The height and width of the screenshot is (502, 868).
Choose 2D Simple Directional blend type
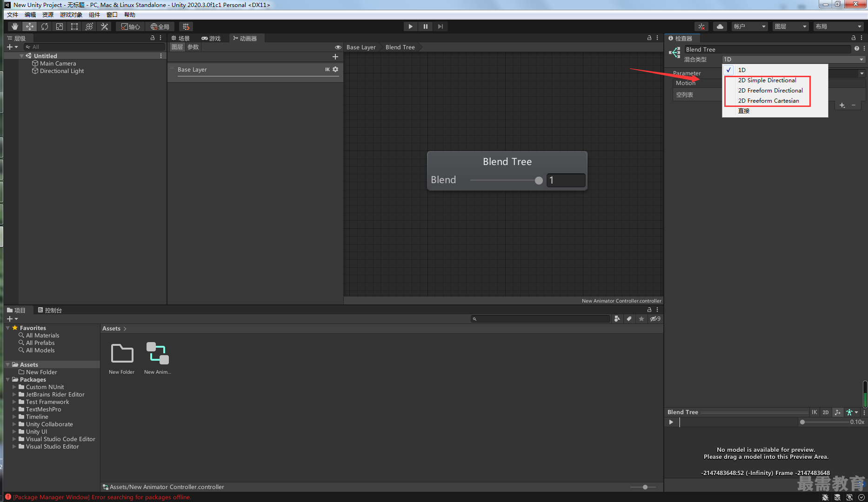click(775, 80)
